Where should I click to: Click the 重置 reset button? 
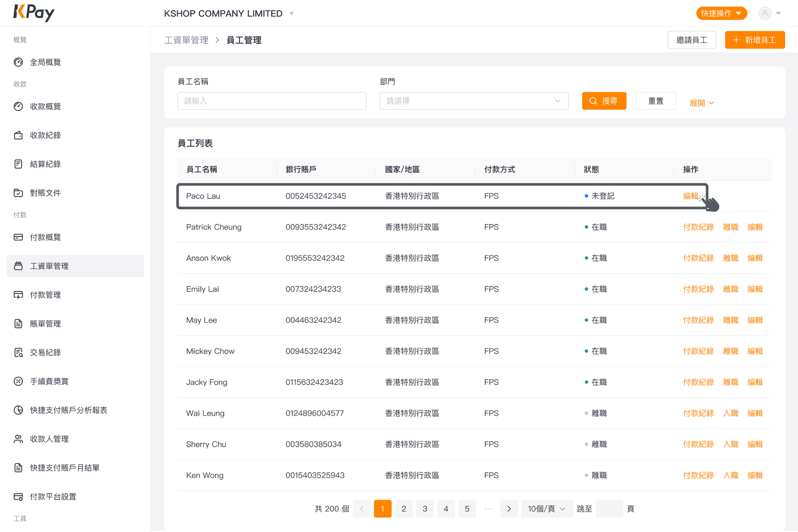tap(655, 101)
